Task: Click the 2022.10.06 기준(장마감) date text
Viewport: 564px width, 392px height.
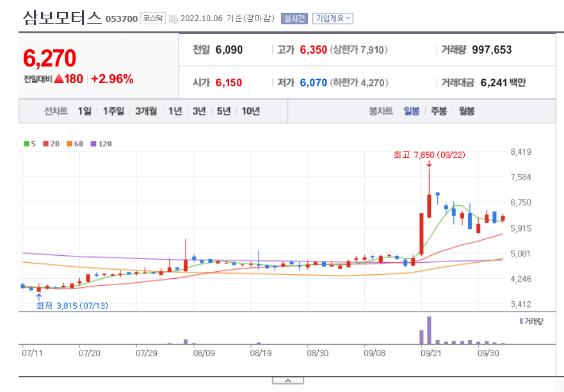Action: (x=227, y=19)
